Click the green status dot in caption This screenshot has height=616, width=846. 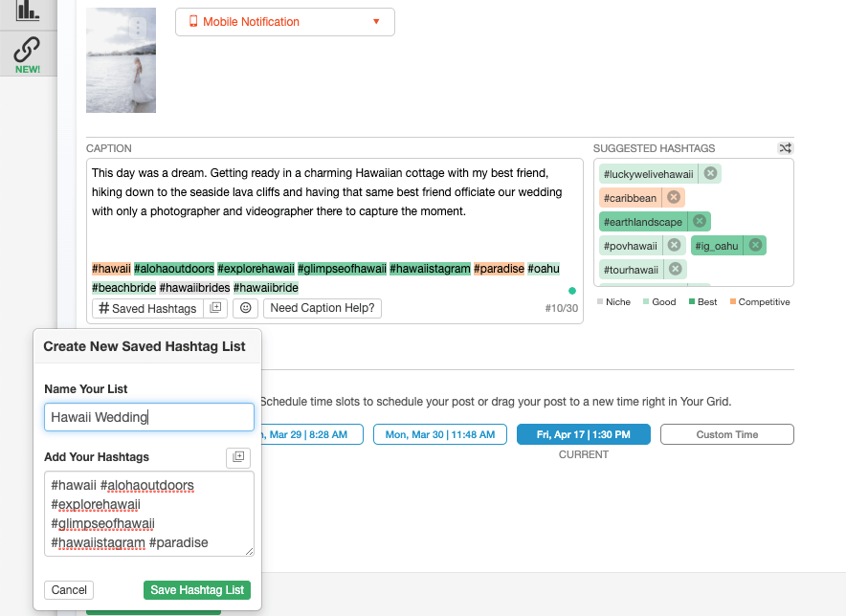572,291
